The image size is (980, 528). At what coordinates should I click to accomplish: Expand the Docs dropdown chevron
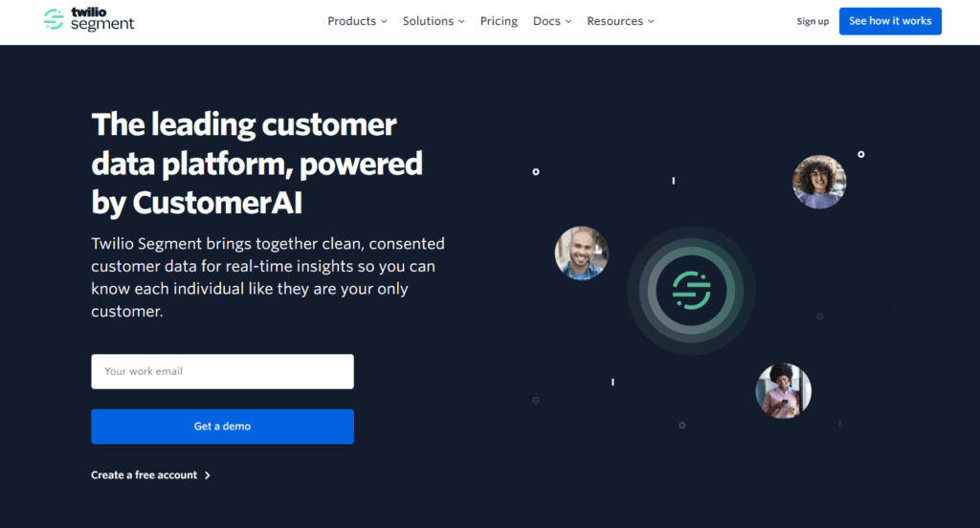[x=568, y=21]
